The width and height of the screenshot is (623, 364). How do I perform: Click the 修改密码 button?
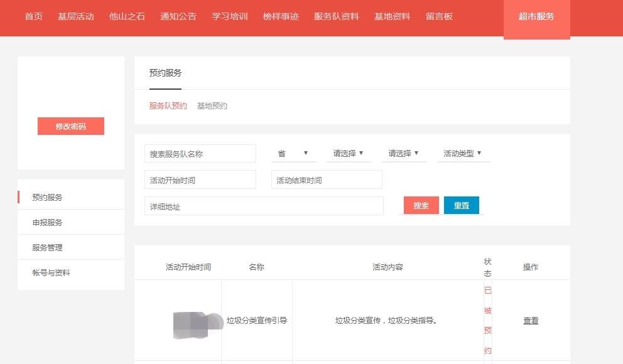[71, 126]
